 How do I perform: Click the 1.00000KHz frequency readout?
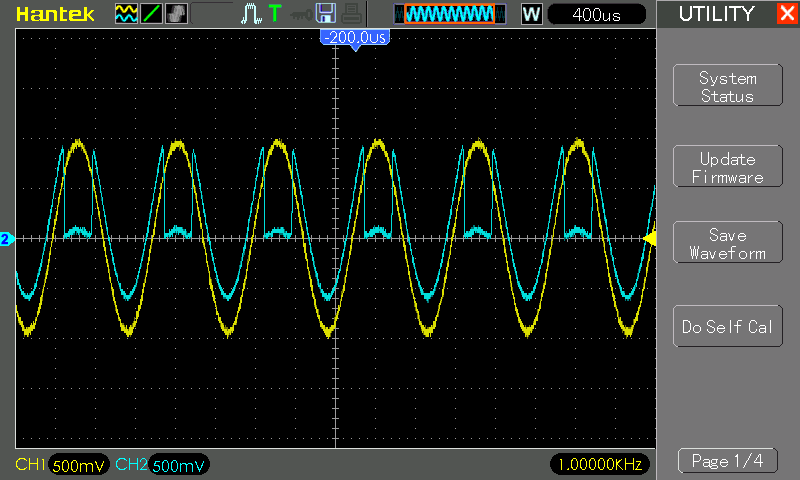(600, 464)
